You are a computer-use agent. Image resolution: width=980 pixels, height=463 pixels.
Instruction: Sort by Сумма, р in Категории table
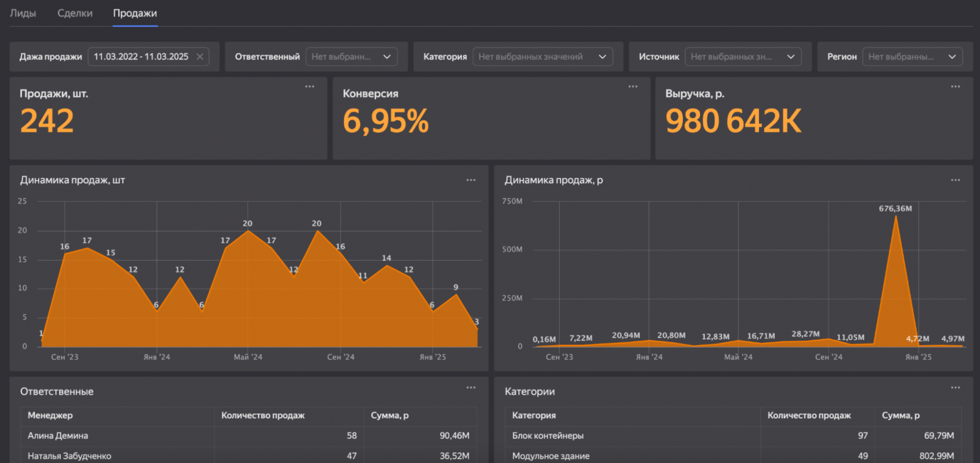[x=900, y=415]
